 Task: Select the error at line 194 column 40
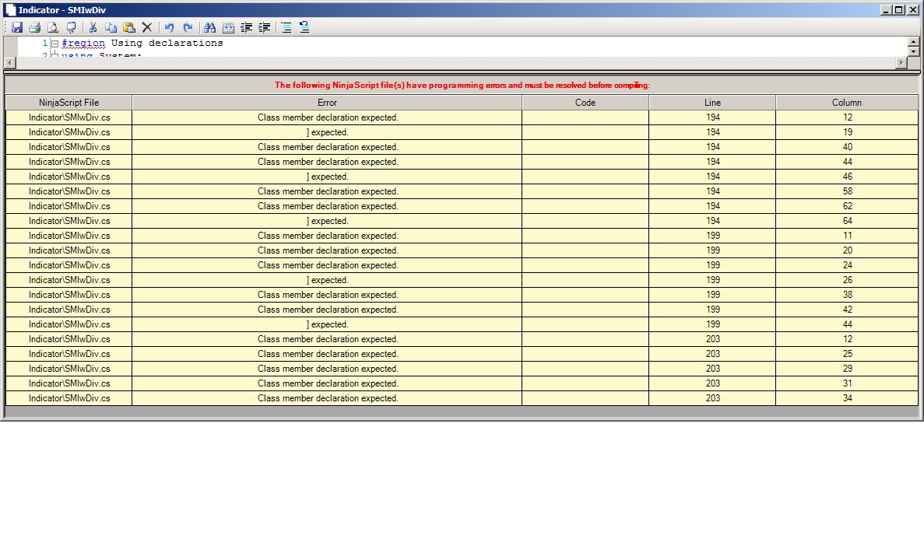pyautogui.click(x=462, y=147)
